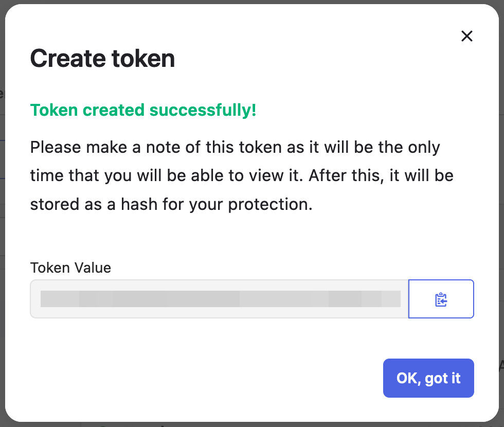
Task: Click the green success text
Action: pos(143,110)
